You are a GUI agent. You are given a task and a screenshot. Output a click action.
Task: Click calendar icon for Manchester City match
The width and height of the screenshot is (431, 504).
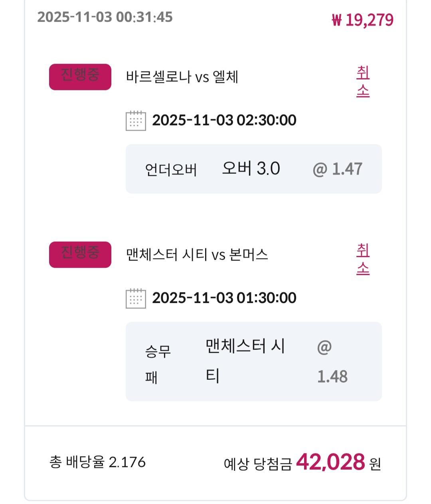coord(136,298)
